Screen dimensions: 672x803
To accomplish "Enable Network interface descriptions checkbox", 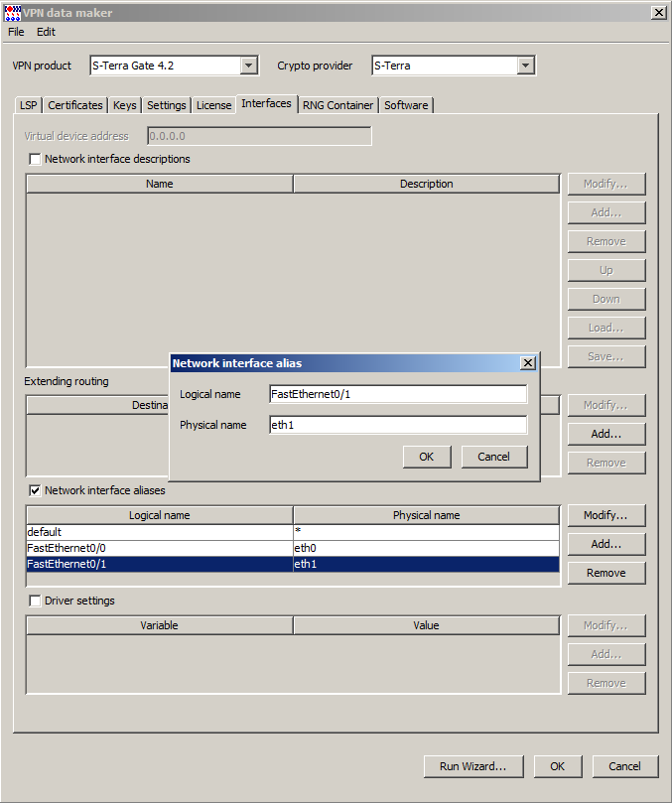I will 36,159.
